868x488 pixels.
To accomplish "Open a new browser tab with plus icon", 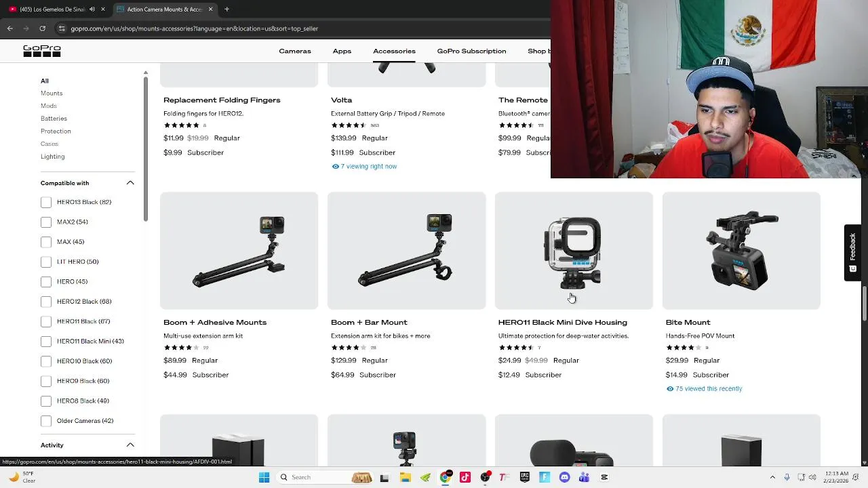I will point(226,9).
